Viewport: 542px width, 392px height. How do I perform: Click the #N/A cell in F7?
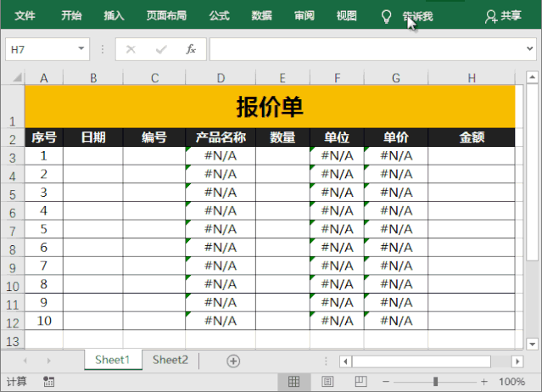coord(337,229)
